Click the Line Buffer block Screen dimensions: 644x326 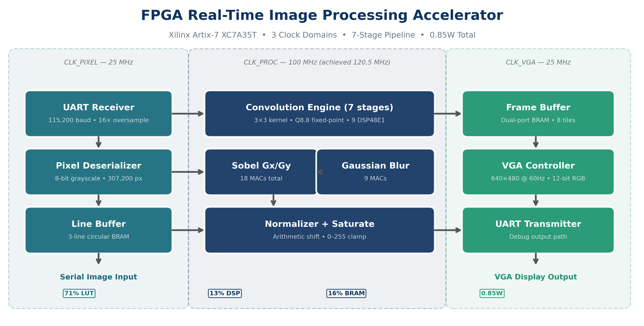[x=98, y=230]
